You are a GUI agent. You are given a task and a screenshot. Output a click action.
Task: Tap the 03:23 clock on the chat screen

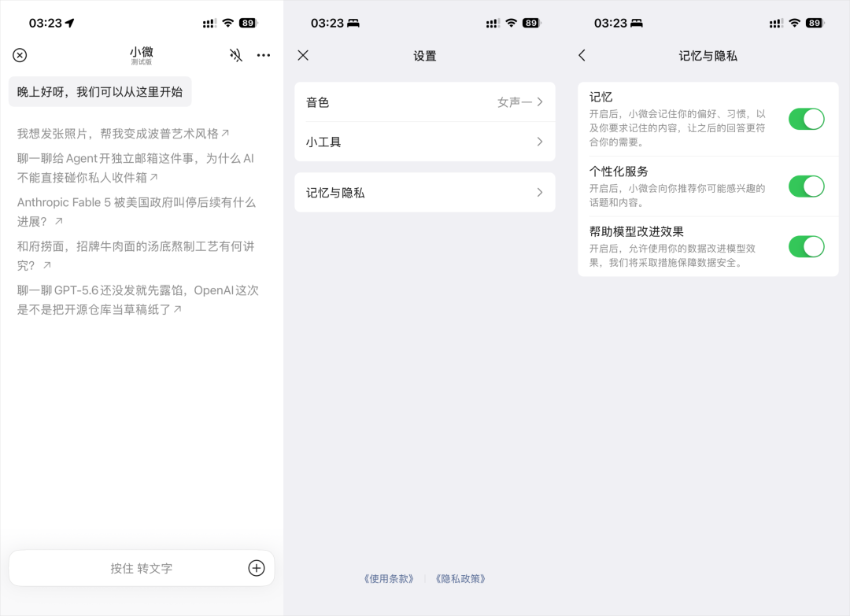pos(46,23)
